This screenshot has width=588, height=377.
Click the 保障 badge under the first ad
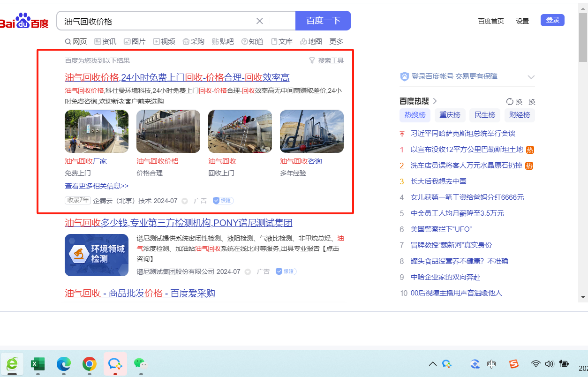click(x=223, y=201)
